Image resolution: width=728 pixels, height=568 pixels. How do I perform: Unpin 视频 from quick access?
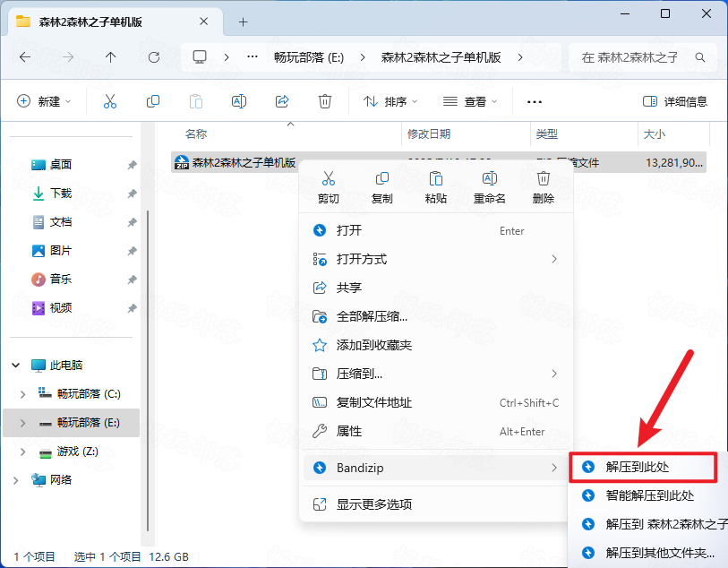[x=132, y=308]
